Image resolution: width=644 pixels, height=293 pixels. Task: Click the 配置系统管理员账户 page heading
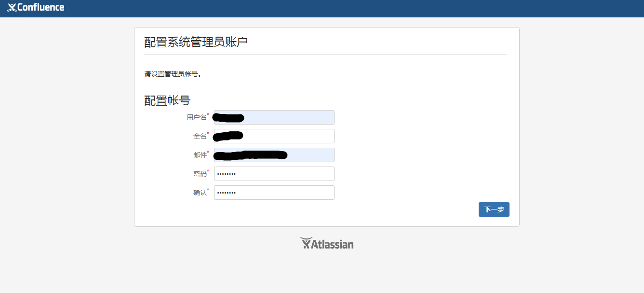click(196, 42)
